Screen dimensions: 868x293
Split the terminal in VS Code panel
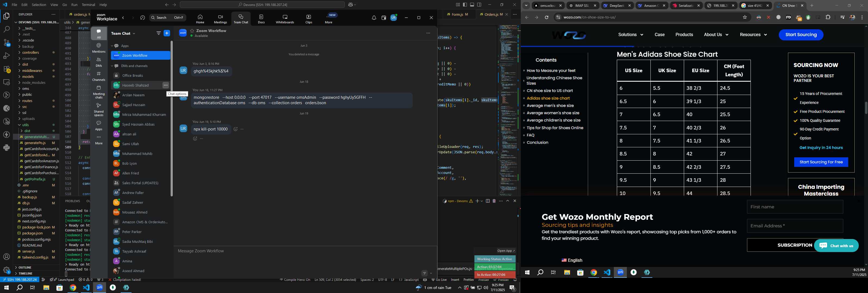[488, 201]
